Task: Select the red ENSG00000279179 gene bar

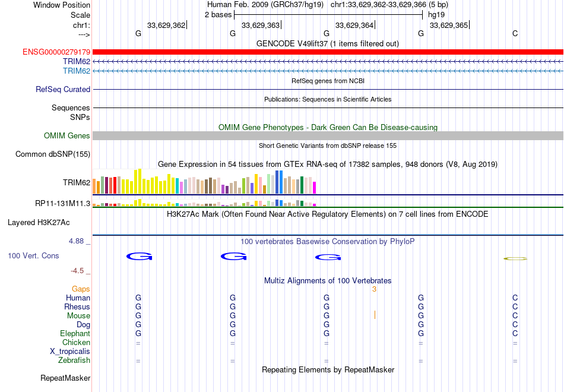Action: pyautogui.click(x=328, y=52)
